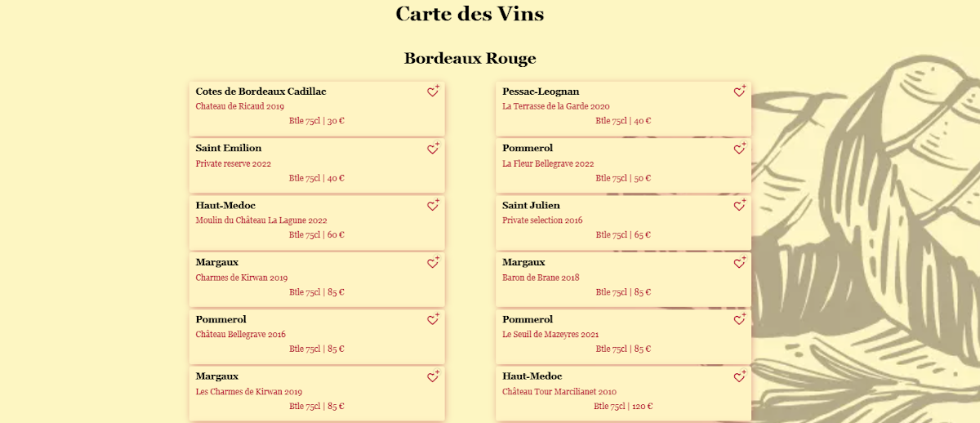The image size is (980, 423).
Task: Select the Baron de Brane 2018 text
Action: pos(541,278)
